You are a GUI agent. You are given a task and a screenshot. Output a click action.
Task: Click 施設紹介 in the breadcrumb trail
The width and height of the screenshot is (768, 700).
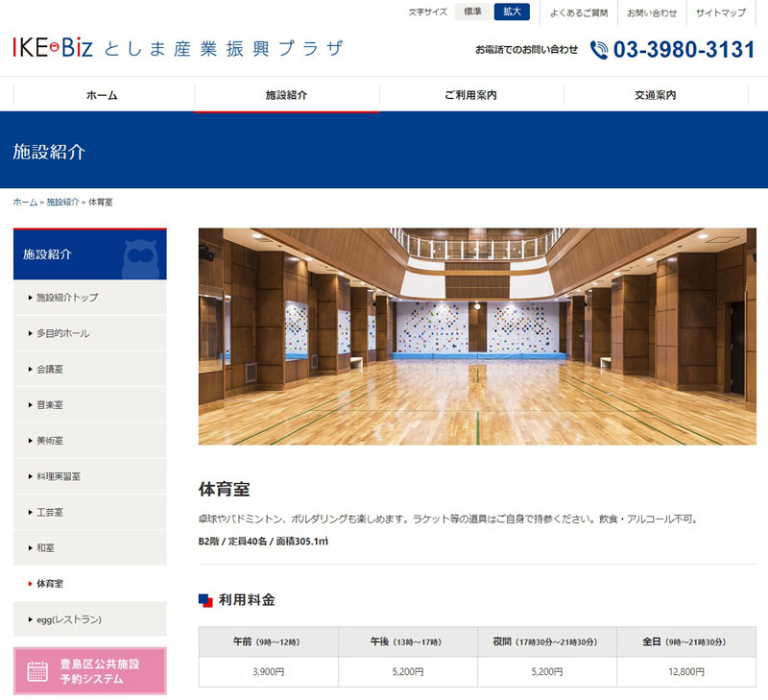click(62, 203)
